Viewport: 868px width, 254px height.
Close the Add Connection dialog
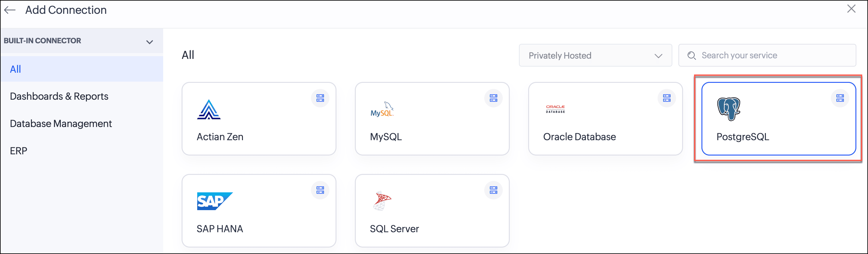[x=851, y=9]
